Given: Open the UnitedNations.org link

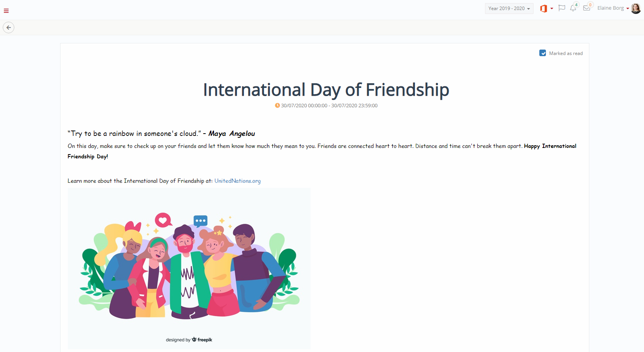Looking at the screenshot, I should (x=237, y=181).
